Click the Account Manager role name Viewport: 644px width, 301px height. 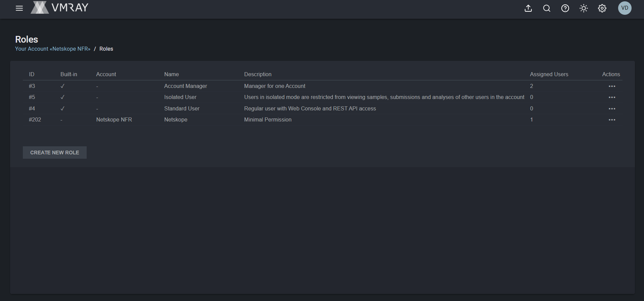point(185,86)
